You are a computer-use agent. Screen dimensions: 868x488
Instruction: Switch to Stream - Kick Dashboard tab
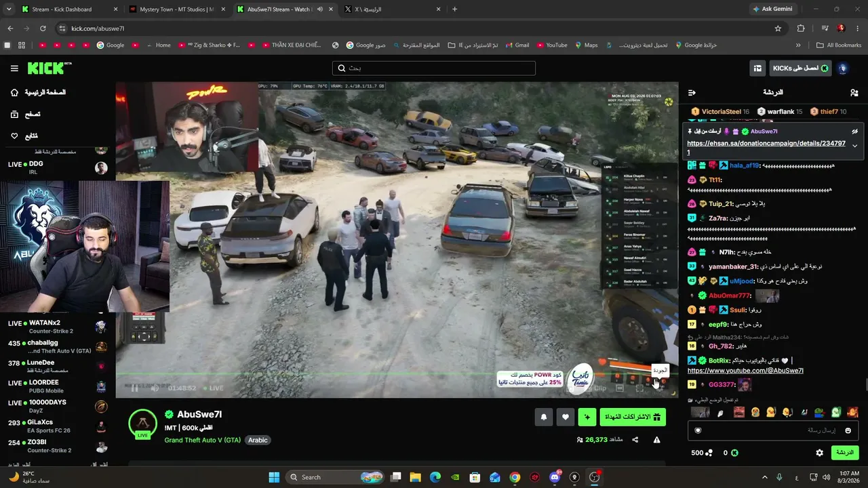point(70,9)
